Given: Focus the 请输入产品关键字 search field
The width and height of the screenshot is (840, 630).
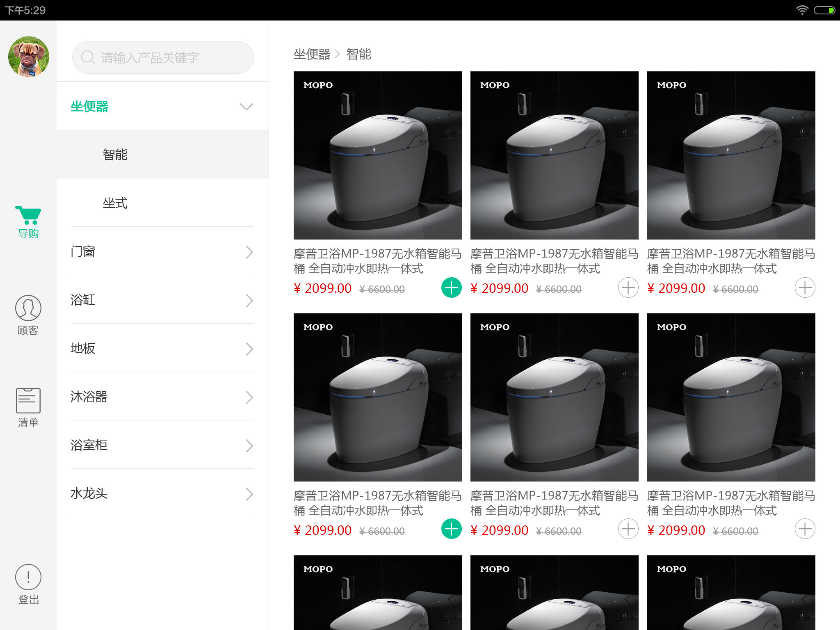Looking at the screenshot, I should [163, 57].
